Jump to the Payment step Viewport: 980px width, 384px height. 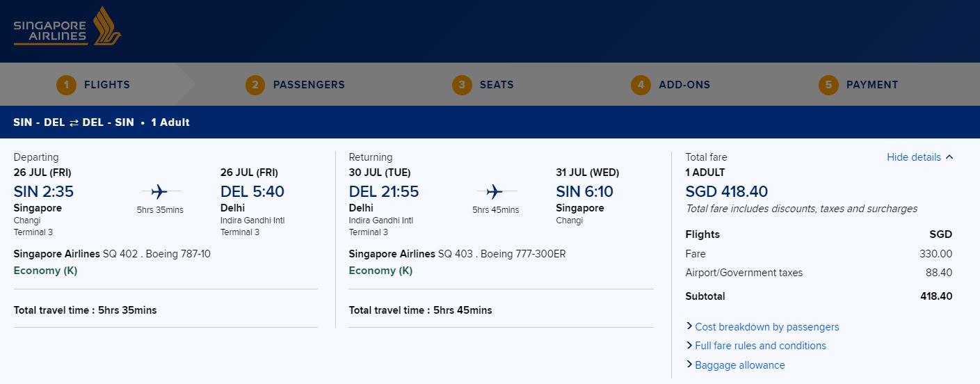872,85
